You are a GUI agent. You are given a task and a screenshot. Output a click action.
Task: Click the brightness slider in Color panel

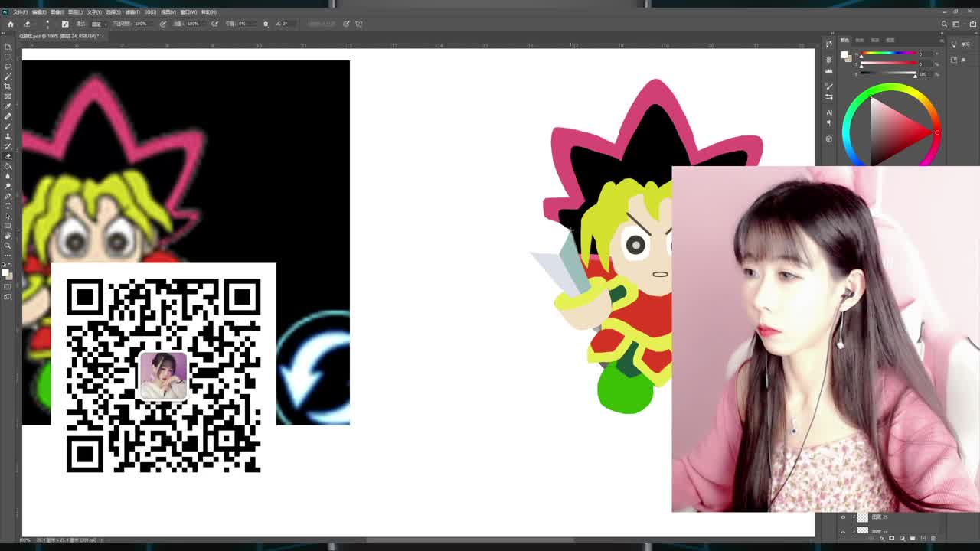888,73
